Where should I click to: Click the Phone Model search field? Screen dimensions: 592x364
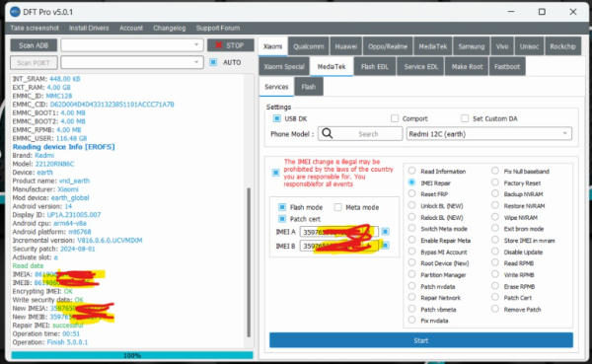tap(360, 134)
